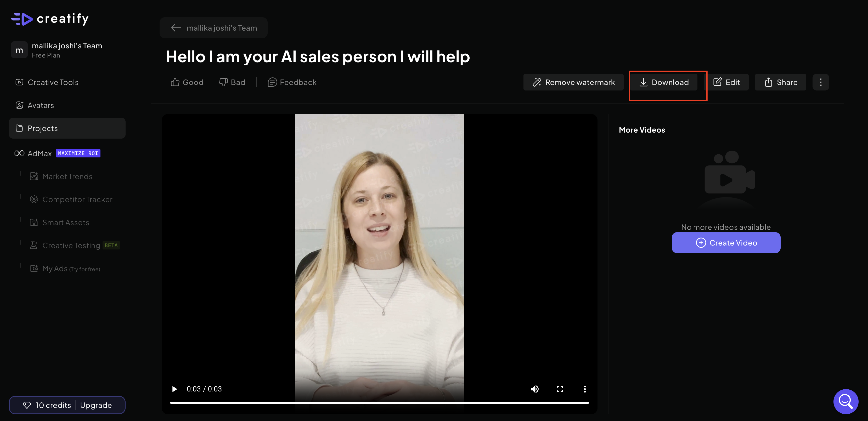This screenshot has height=421, width=868.
Task: Download the video
Action: coord(664,82)
